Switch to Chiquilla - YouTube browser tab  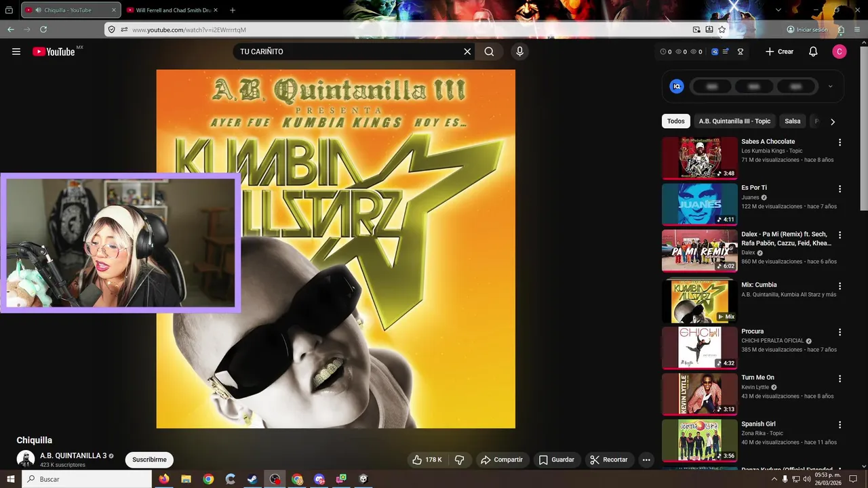[71, 10]
